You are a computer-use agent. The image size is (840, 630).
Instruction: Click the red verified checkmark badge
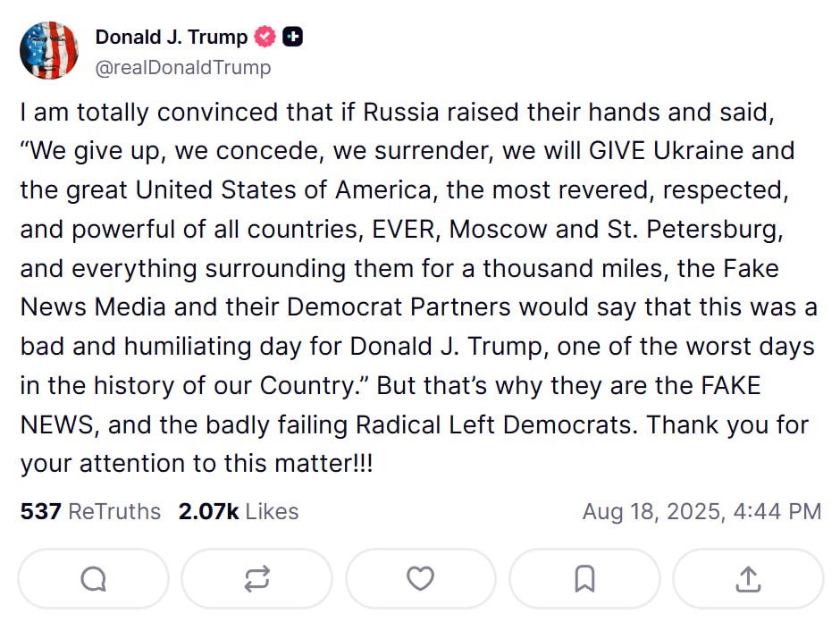265,37
